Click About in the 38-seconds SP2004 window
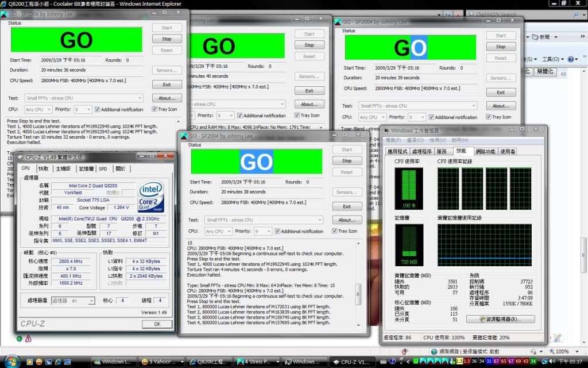This screenshot has height=368, width=588. (347, 220)
